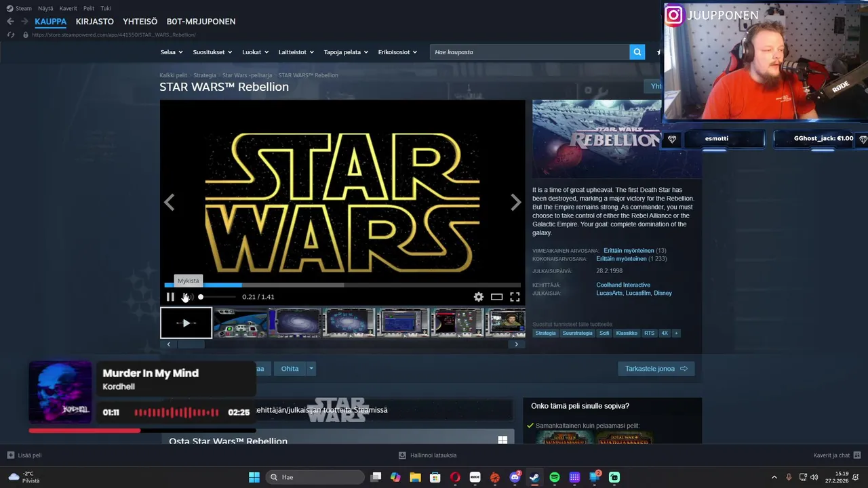Open the Disney publisher link

[663, 293]
